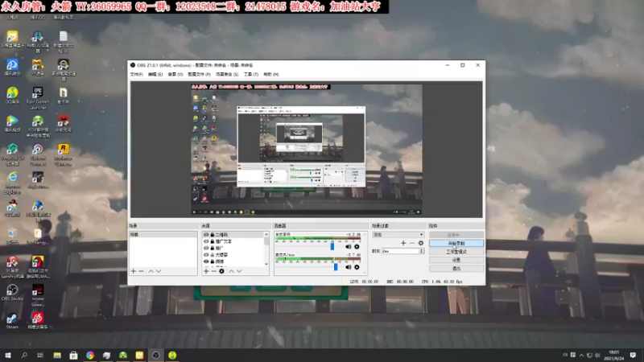Click transition duration input field
This screenshot has height=362, width=644.
[x=400, y=251]
